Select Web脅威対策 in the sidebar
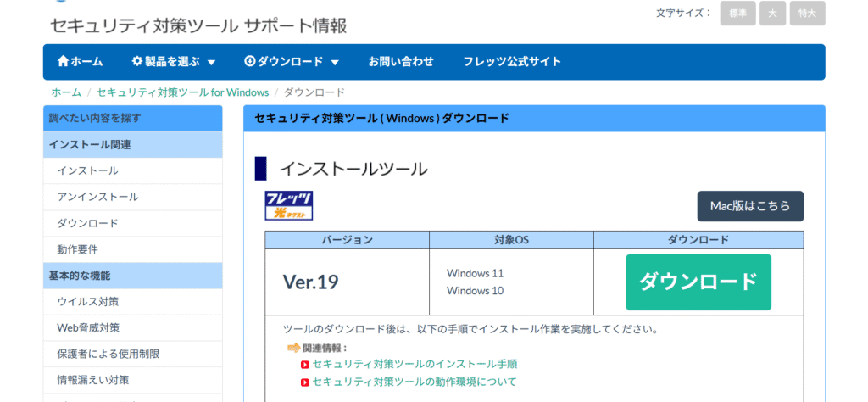 (133, 328)
